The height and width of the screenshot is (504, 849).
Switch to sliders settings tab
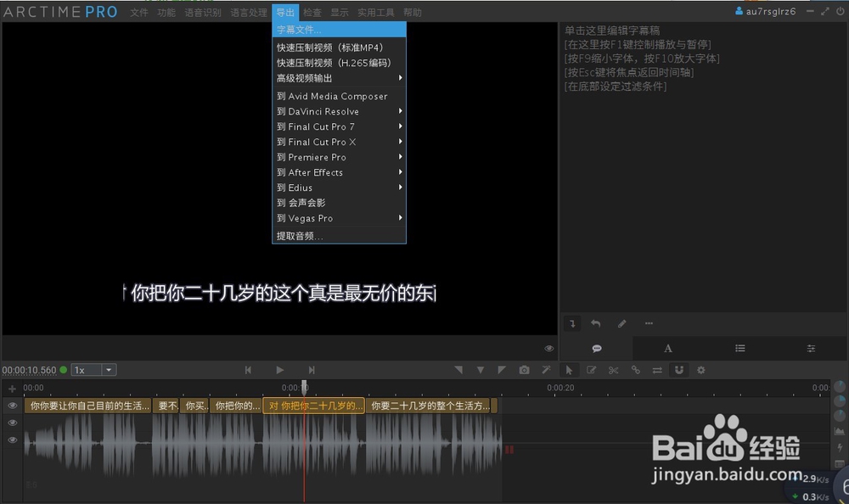tap(811, 349)
